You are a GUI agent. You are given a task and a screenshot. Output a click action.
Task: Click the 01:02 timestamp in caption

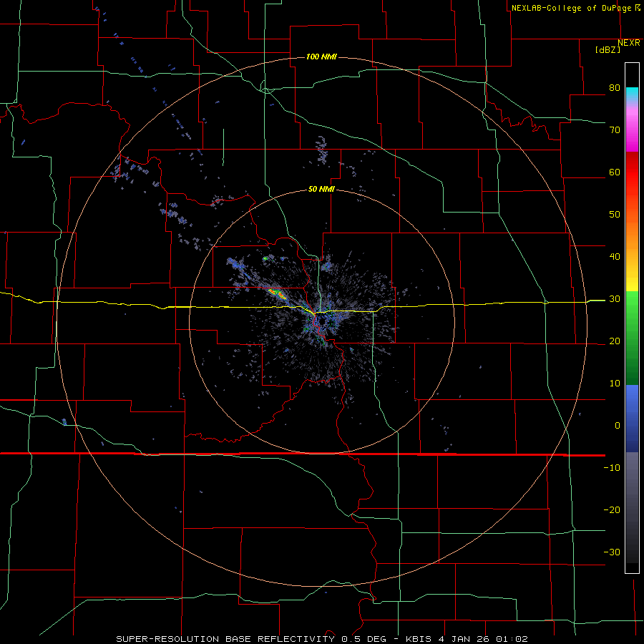click(x=512, y=639)
